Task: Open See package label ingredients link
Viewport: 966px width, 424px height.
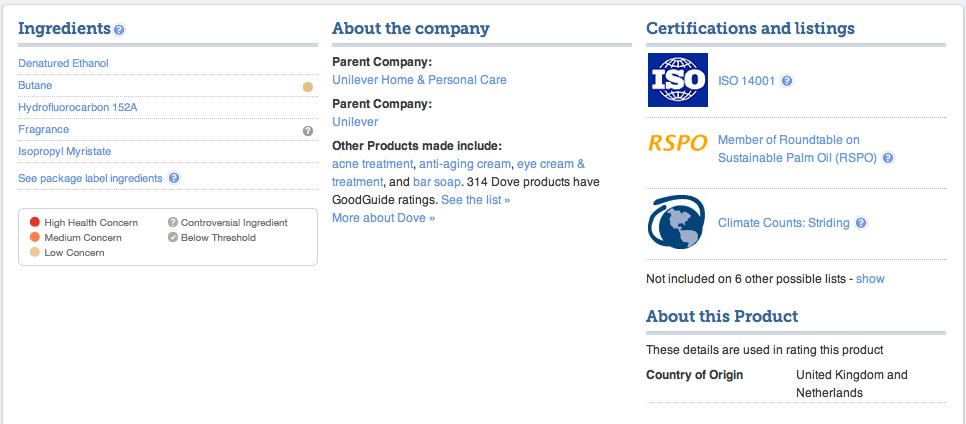Action: click(90, 178)
